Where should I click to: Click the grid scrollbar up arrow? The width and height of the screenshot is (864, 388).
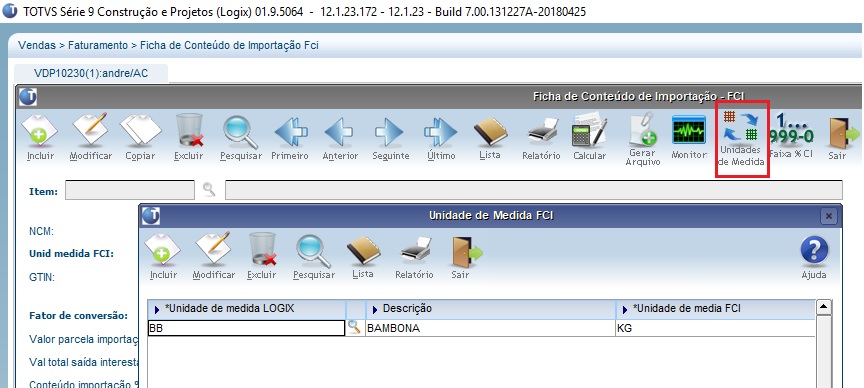click(x=824, y=307)
